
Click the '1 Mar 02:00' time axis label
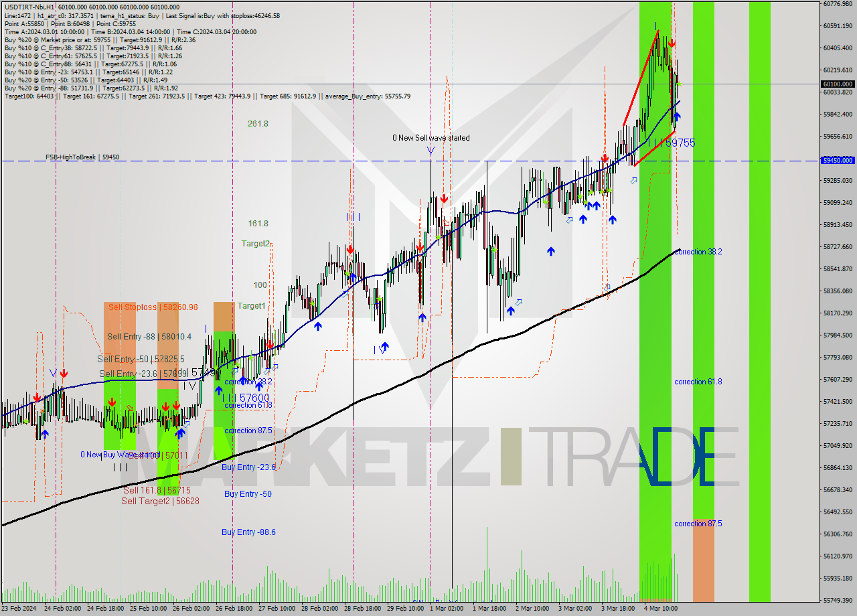[448, 609]
